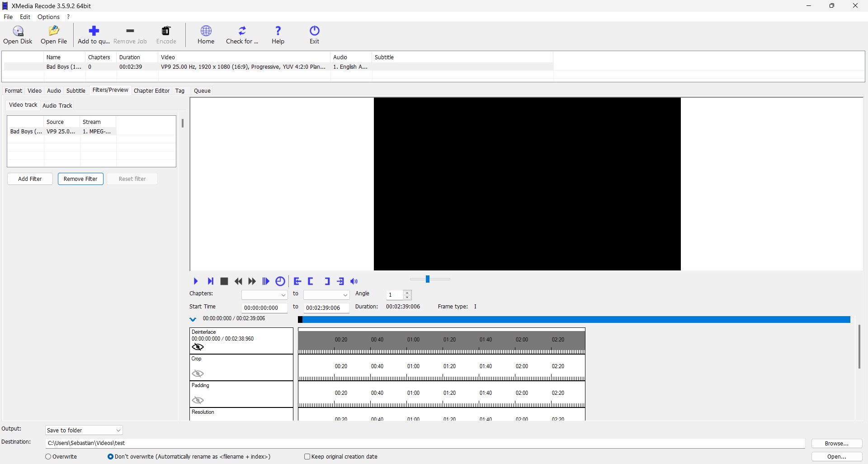Switch to the Queue tab

point(202,90)
